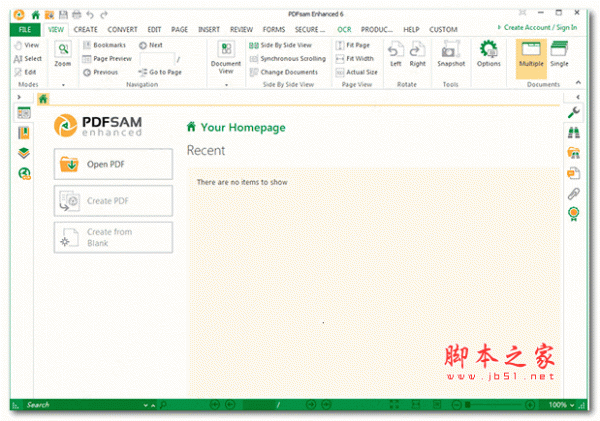This screenshot has width=600, height=421.
Task: Click the Zoom magnifier icon
Action: [x=63, y=52]
